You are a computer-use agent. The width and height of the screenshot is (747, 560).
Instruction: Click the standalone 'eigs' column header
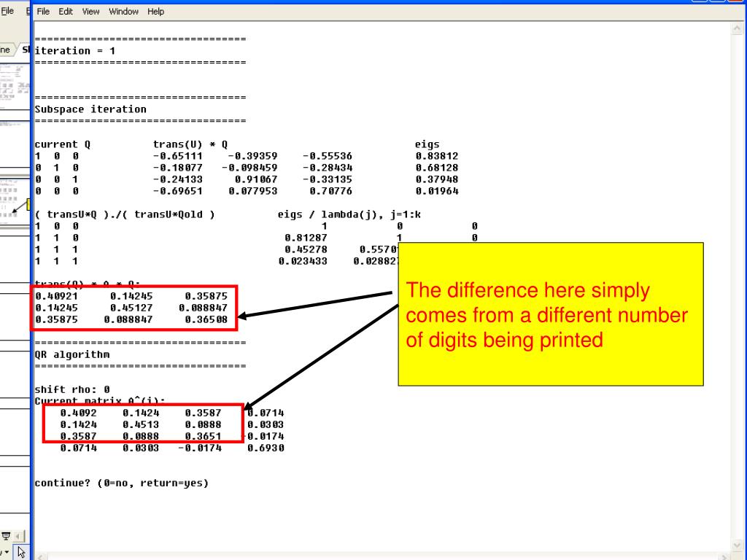click(x=427, y=144)
